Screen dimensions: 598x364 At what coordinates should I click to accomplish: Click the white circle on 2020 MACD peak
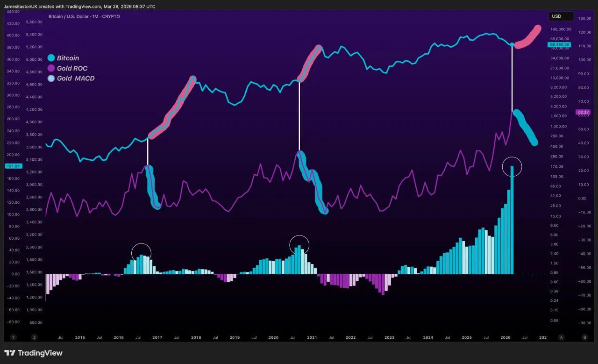(299, 244)
